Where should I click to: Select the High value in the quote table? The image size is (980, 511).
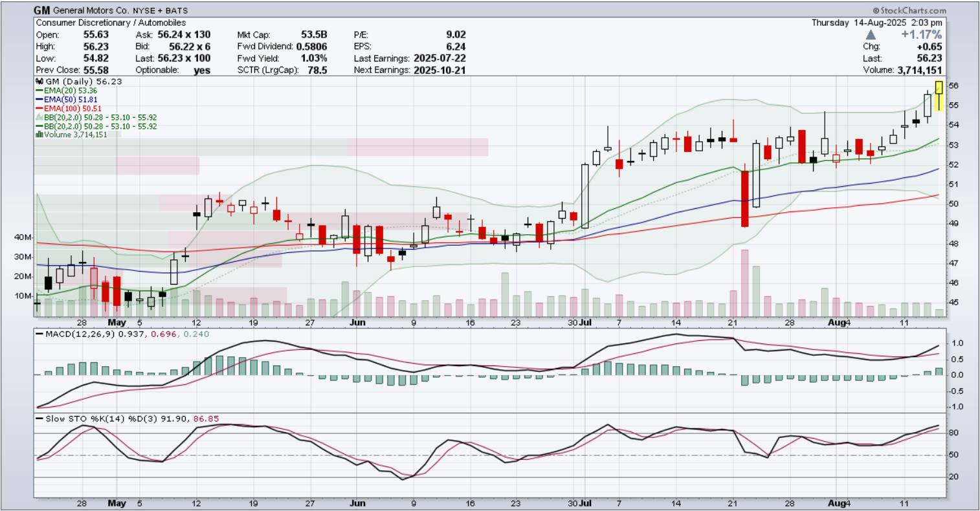(x=95, y=47)
